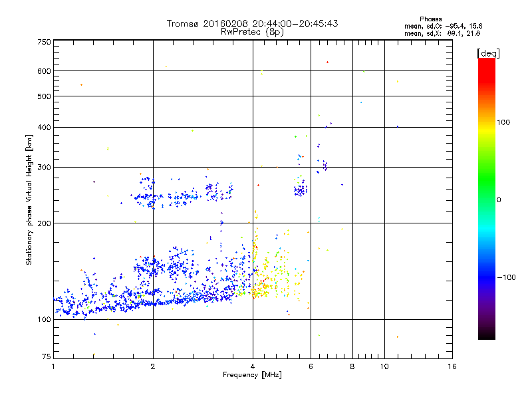This screenshot has height=399, width=532.
Task: Click the red data point near 6.7 MHz above 600 km
Action: (327, 63)
